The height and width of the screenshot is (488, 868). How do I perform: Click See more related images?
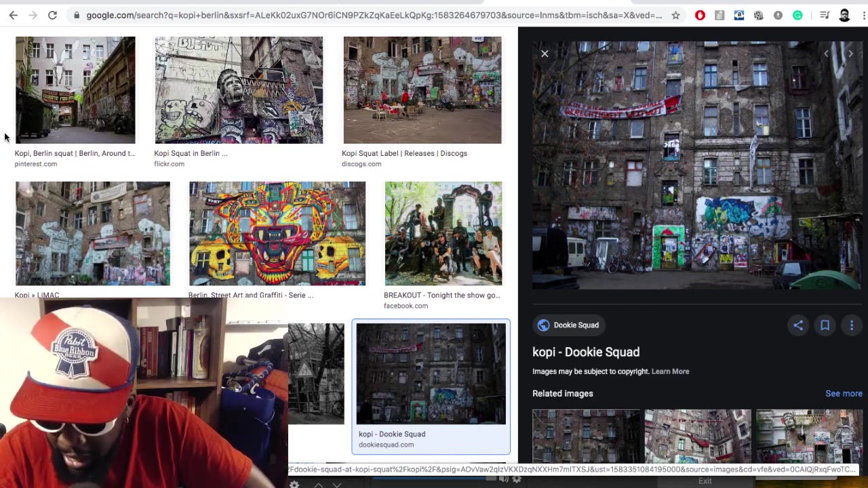(844, 393)
